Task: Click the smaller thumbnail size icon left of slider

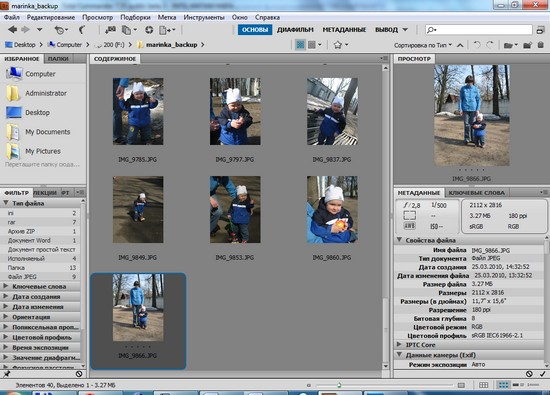Action: tap(309, 385)
